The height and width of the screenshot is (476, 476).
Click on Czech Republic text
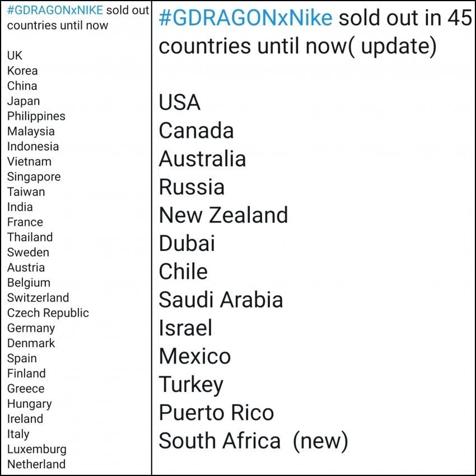click(48, 313)
